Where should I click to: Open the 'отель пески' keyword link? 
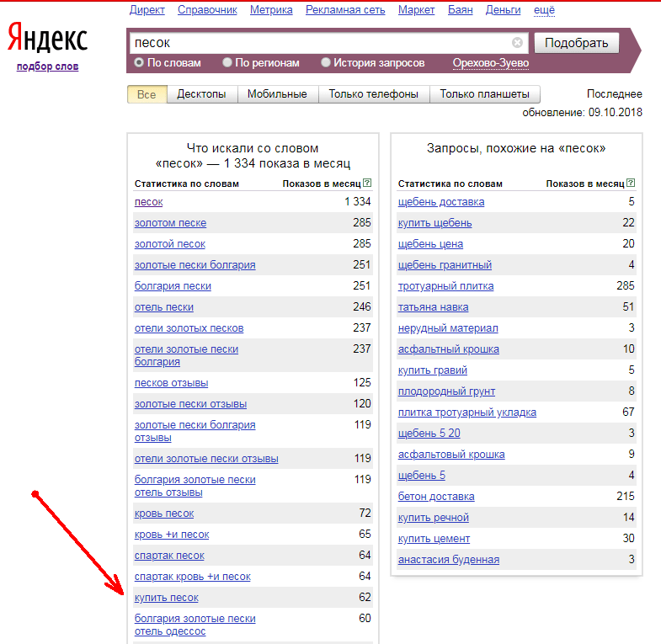(164, 307)
